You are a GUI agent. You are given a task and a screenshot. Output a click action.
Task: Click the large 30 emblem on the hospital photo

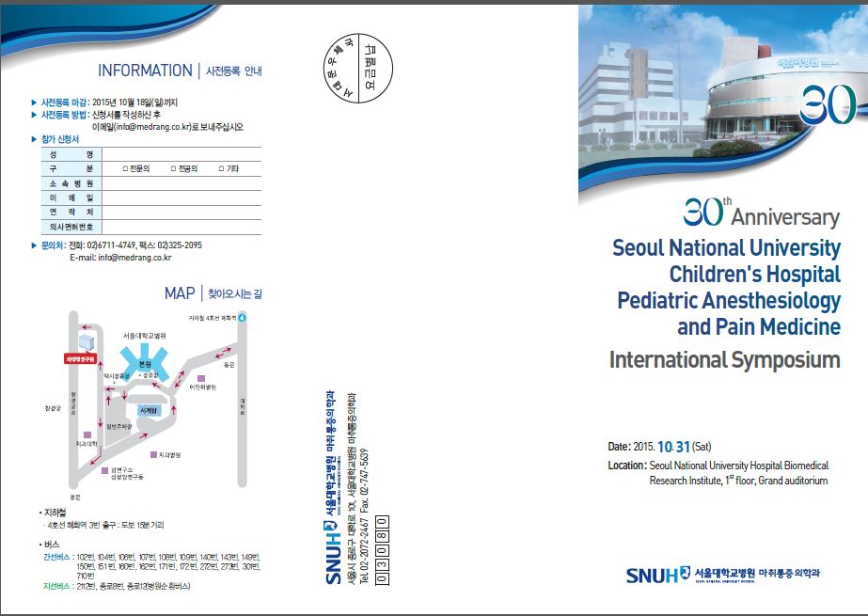coord(828,104)
